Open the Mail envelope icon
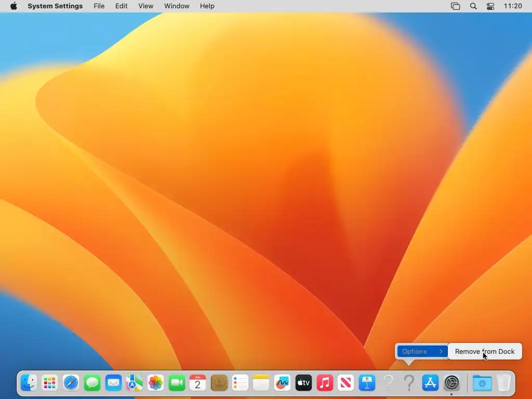Screen dimensions: 532x399 point(113,383)
